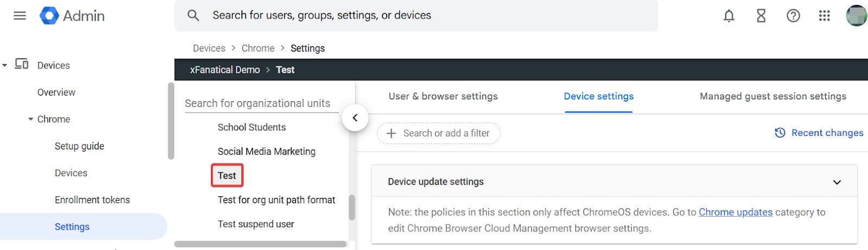Select the School Students org unit

[x=251, y=127]
